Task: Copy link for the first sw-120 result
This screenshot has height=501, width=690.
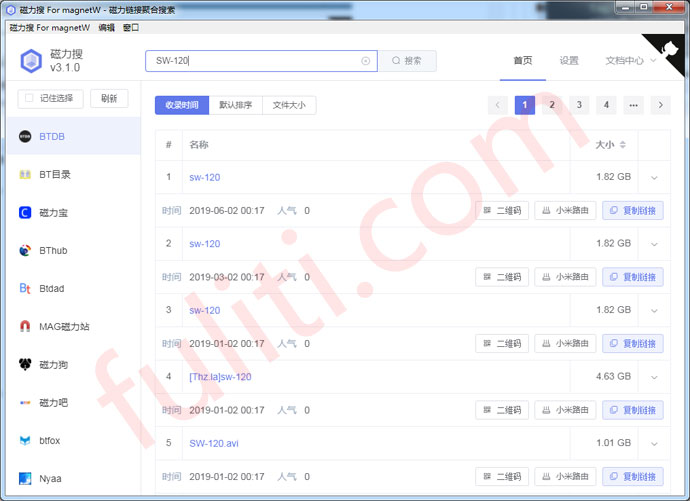Action: pos(632,211)
